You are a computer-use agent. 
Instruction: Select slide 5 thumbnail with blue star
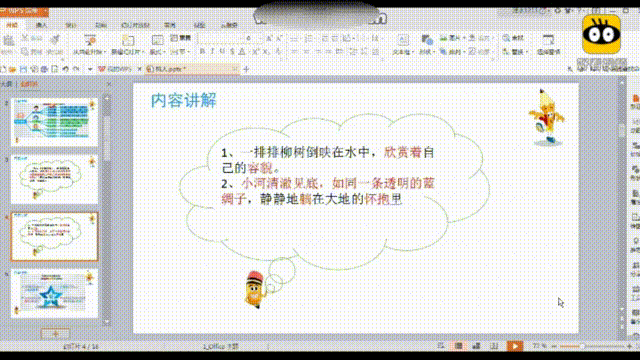(54, 293)
